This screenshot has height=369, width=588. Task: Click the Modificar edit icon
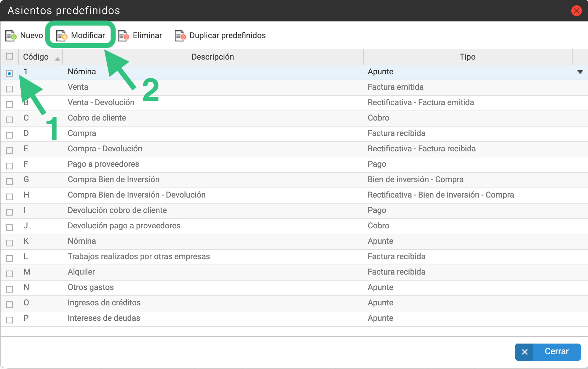(62, 35)
